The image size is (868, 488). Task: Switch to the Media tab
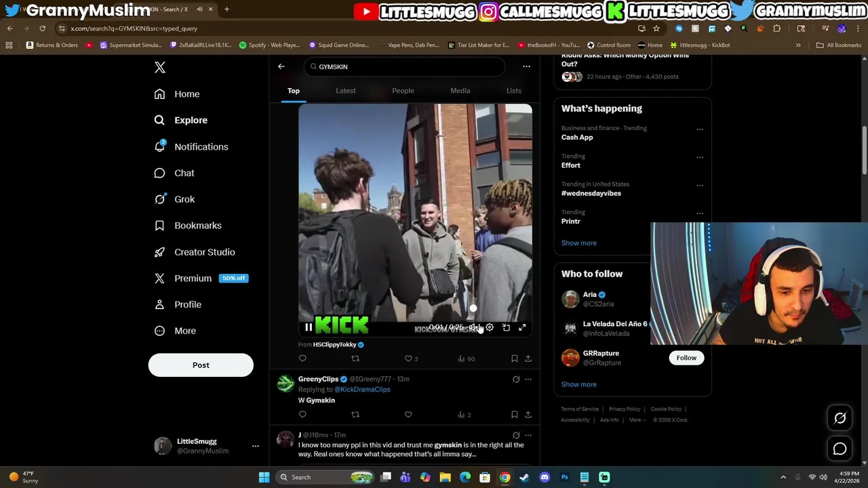point(460,91)
